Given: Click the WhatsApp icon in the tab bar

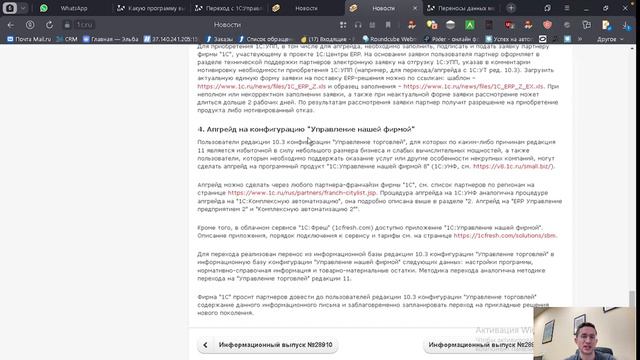Looking at the screenshot, I should [44, 8].
